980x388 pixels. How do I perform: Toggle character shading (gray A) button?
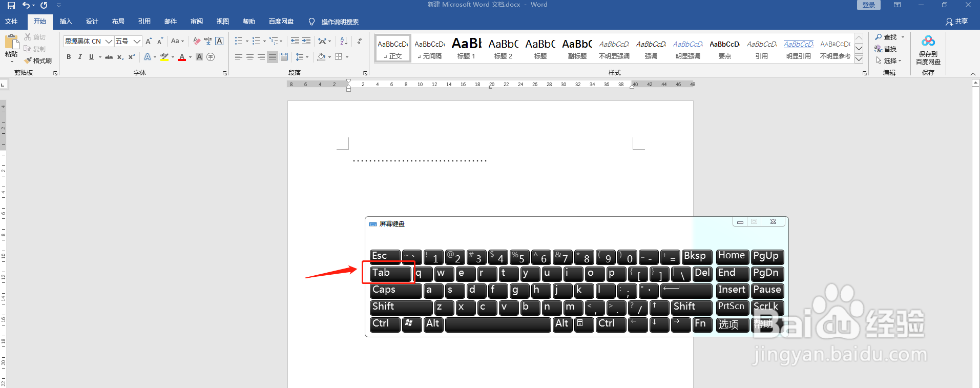tap(199, 57)
